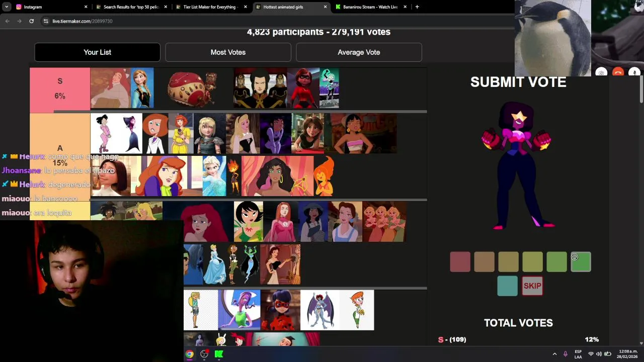
Task: Open Chrome from the taskbar
Action: pyautogui.click(x=189, y=354)
